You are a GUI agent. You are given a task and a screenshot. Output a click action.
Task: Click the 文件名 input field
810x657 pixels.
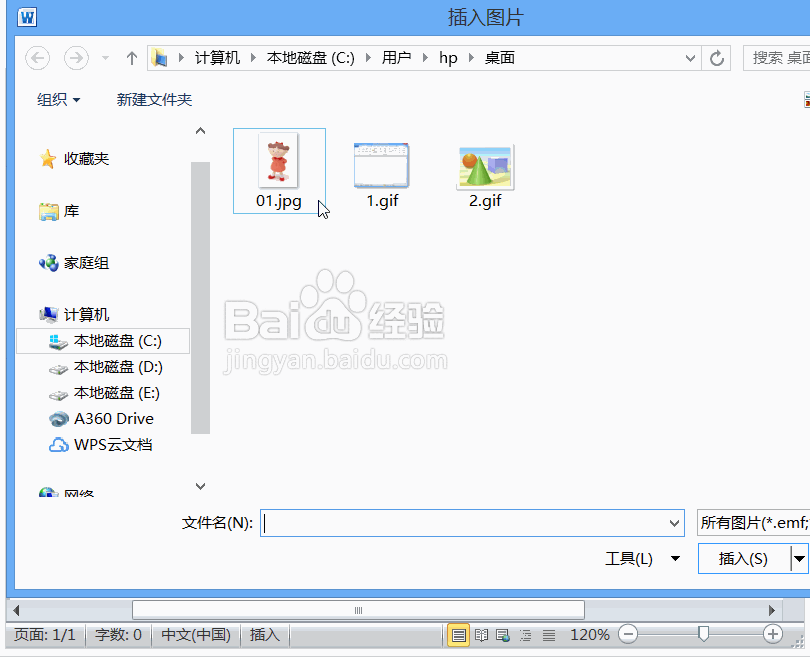(472, 523)
